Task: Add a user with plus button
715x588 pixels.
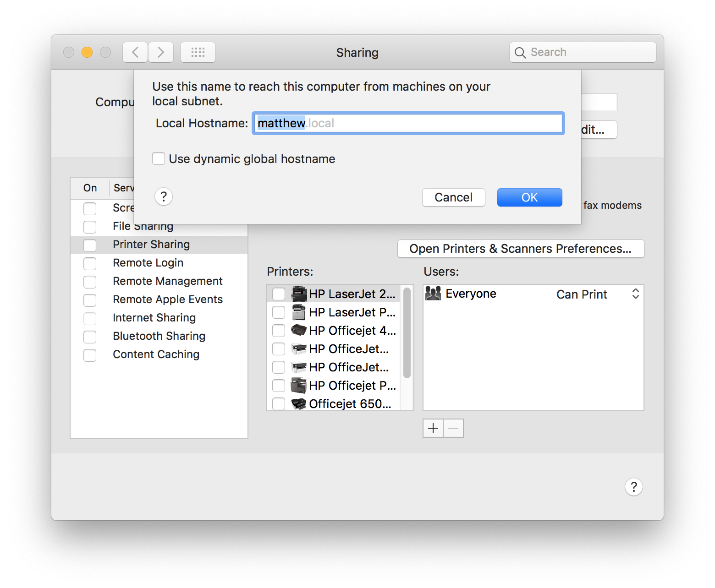Action: click(433, 428)
